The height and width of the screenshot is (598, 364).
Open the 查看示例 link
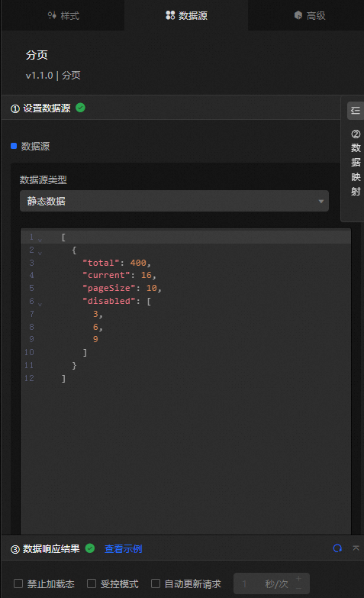pyautogui.click(x=123, y=549)
